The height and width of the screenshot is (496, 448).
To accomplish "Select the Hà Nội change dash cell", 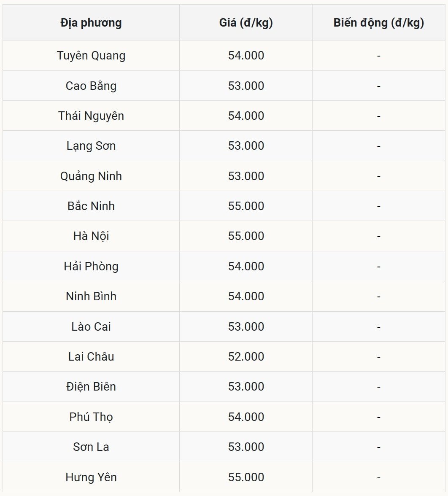I will (x=378, y=236).
